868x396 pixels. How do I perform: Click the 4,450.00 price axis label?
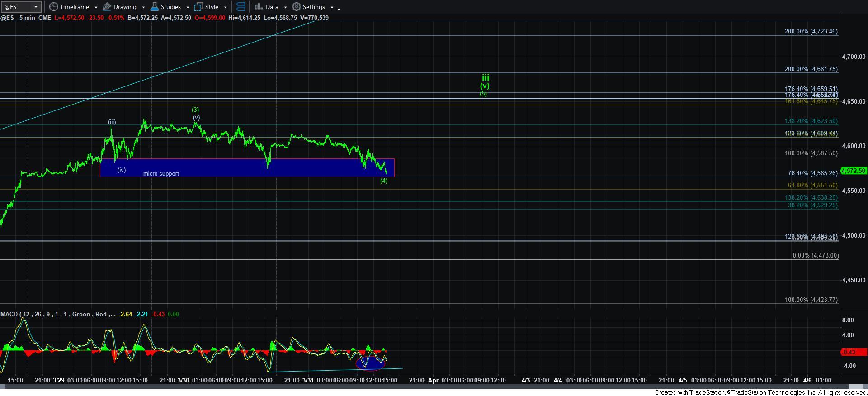coord(854,280)
